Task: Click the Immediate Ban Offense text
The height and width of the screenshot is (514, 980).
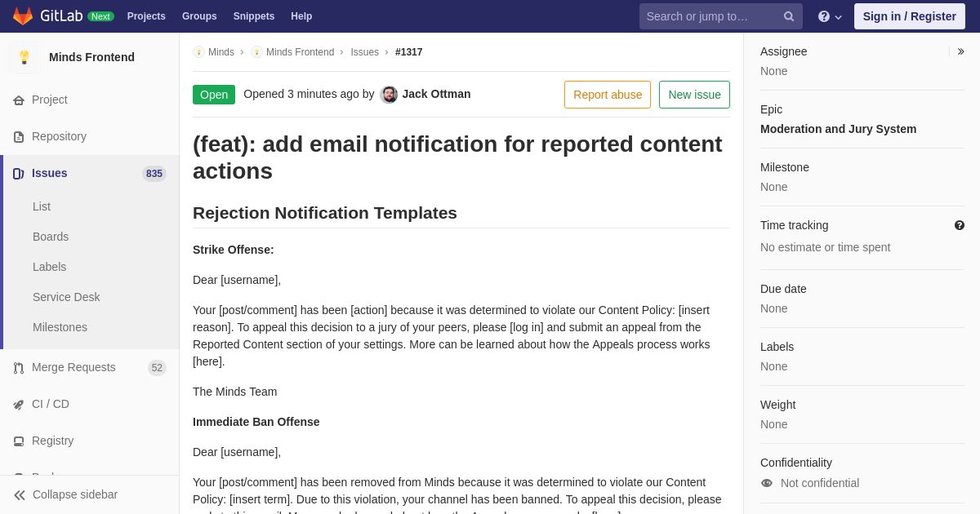Action: 256,422
